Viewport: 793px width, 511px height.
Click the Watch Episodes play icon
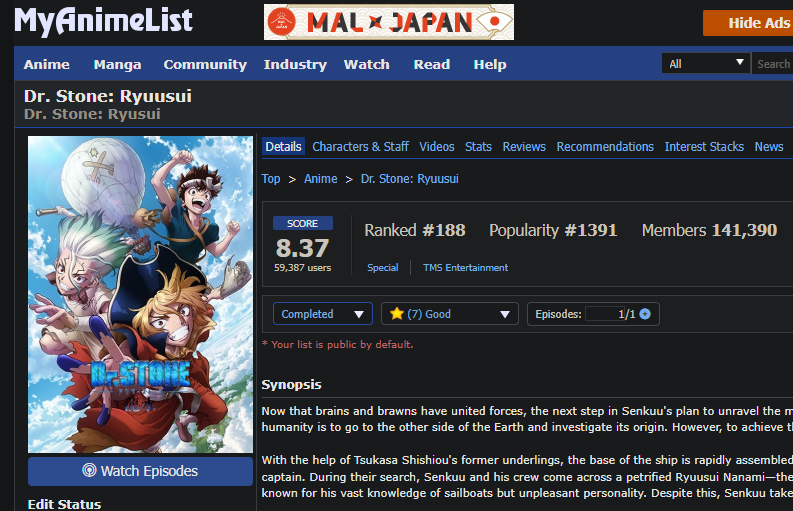pyautogui.click(x=89, y=471)
